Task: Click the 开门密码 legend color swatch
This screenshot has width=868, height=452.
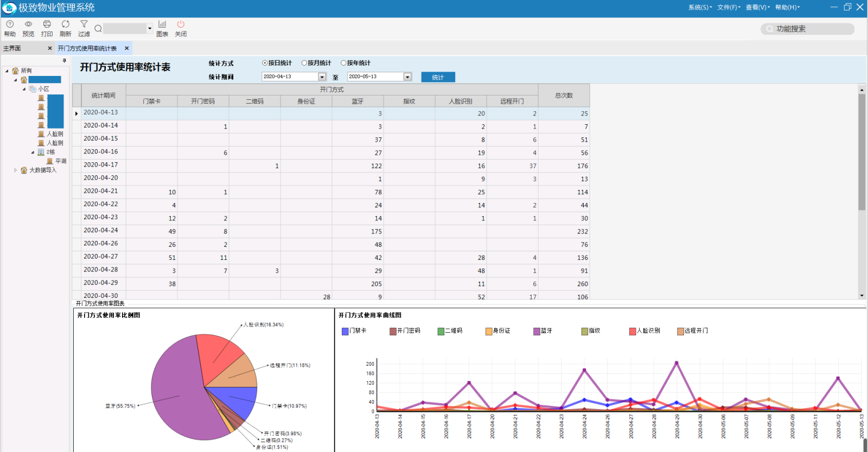Action: tap(393, 331)
